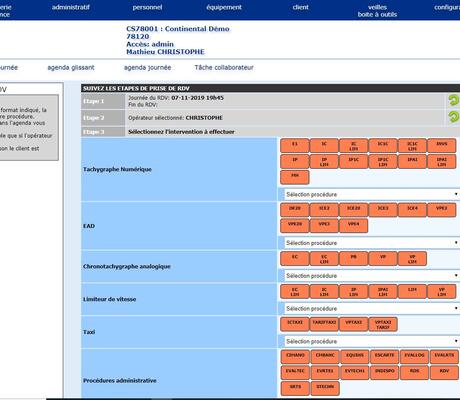Choose VP LIM under Chronotachygraphe analogique
The height and width of the screenshot is (400, 460).
click(412, 259)
